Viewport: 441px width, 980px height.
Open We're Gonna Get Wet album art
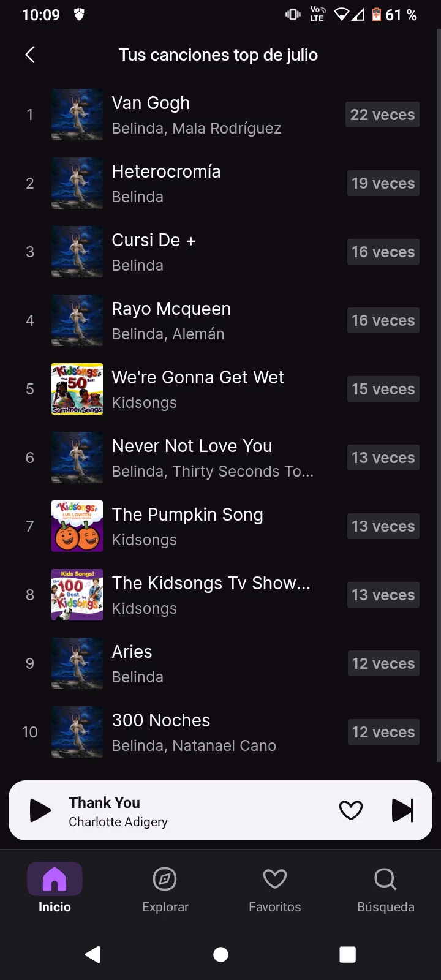77,389
